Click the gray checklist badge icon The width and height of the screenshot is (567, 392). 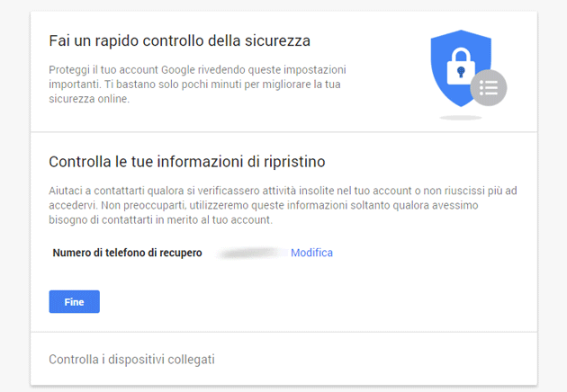coord(489,87)
